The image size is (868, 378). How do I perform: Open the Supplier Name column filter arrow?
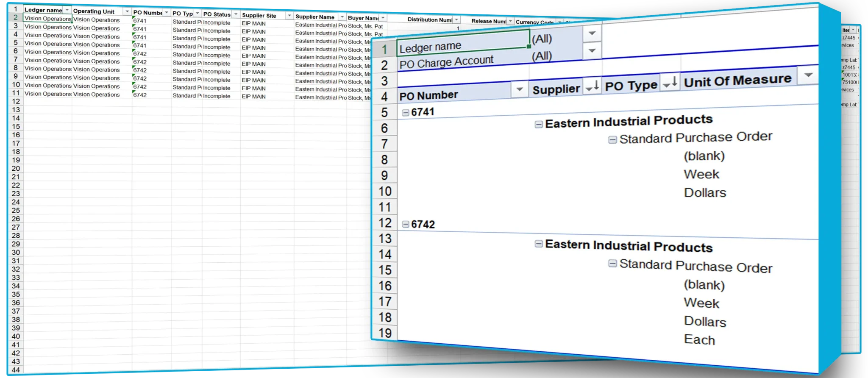point(342,17)
